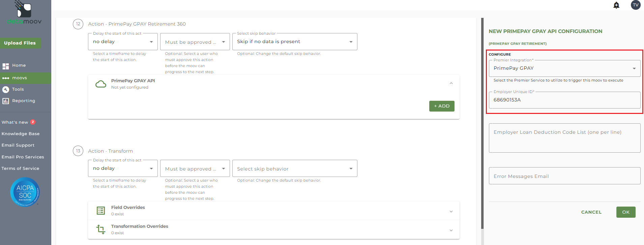Screen dimensions: 644x245
Task: Select moovs in the sidebar
Action: pos(20,78)
